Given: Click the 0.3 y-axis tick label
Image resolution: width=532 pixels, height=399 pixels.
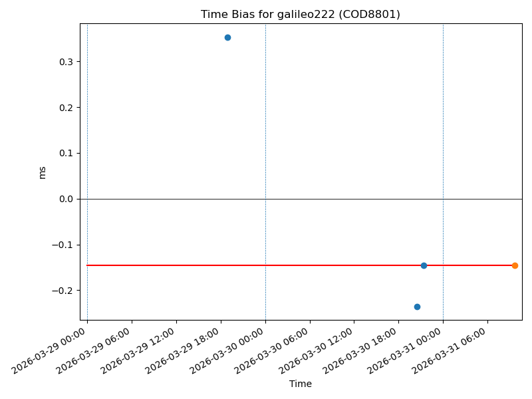Looking at the screenshot, I should 65,62.
